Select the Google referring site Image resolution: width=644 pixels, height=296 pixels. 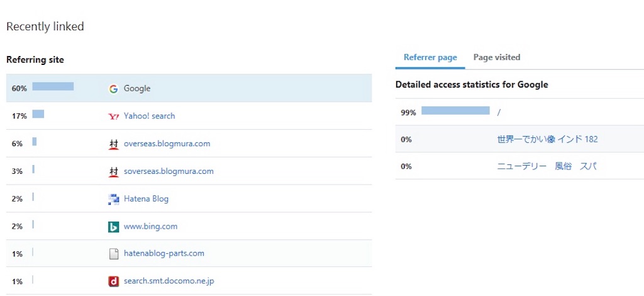189,88
